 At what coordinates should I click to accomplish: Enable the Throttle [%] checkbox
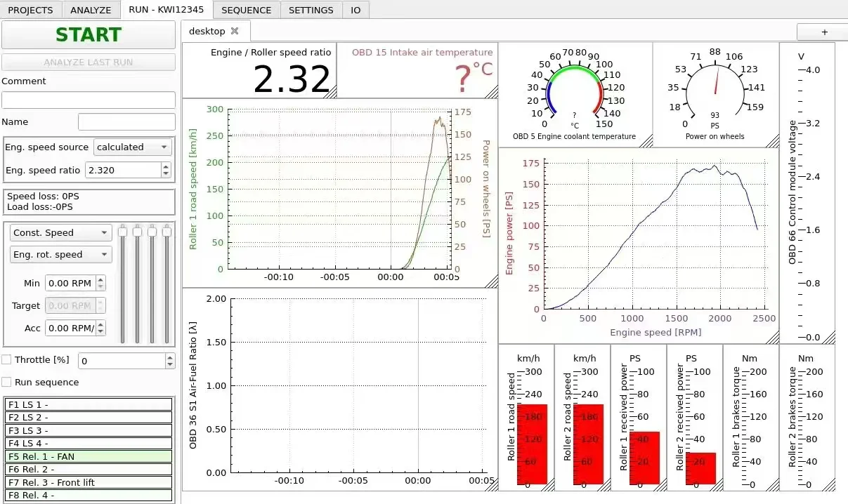point(6,360)
